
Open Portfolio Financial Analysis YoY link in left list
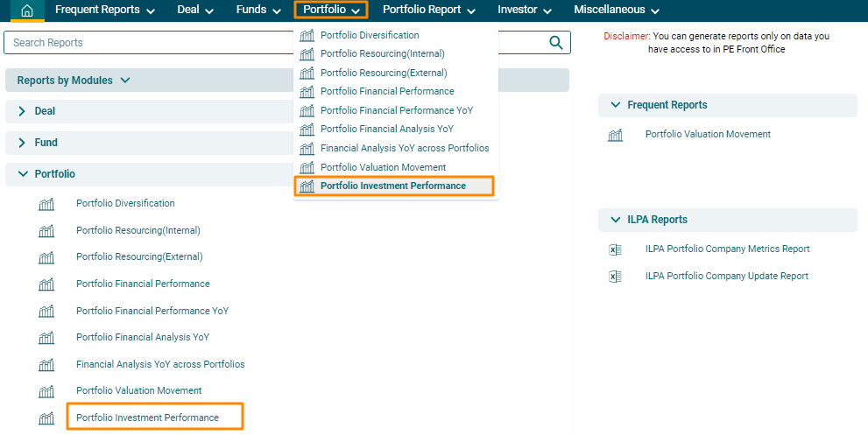click(x=143, y=337)
